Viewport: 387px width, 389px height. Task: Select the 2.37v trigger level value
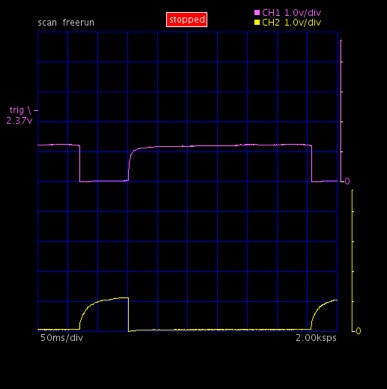(x=19, y=120)
